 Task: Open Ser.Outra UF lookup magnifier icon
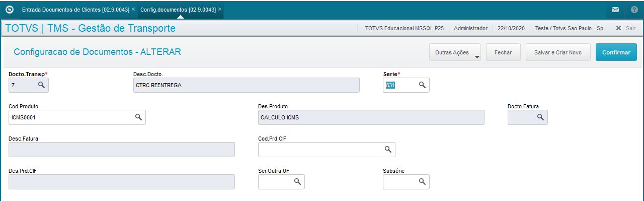pos(297,181)
